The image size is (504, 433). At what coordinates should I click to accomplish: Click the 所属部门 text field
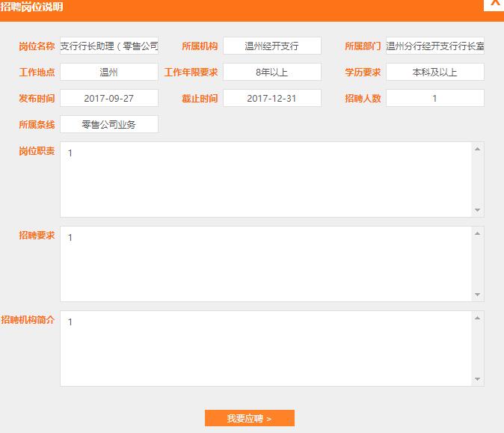[x=434, y=46]
